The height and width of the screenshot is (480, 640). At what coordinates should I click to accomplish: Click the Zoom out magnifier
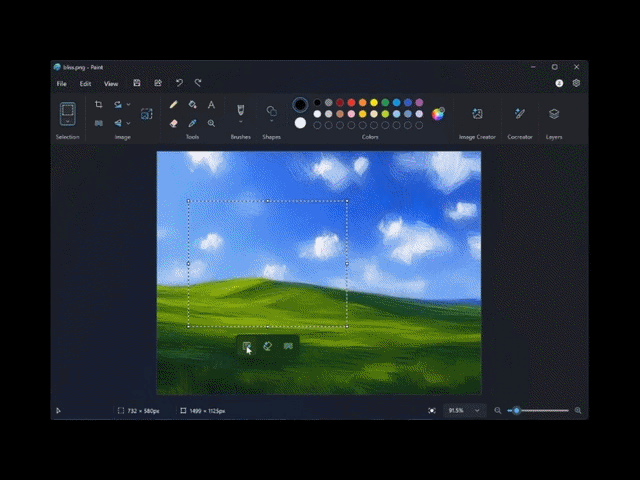point(498,411)
